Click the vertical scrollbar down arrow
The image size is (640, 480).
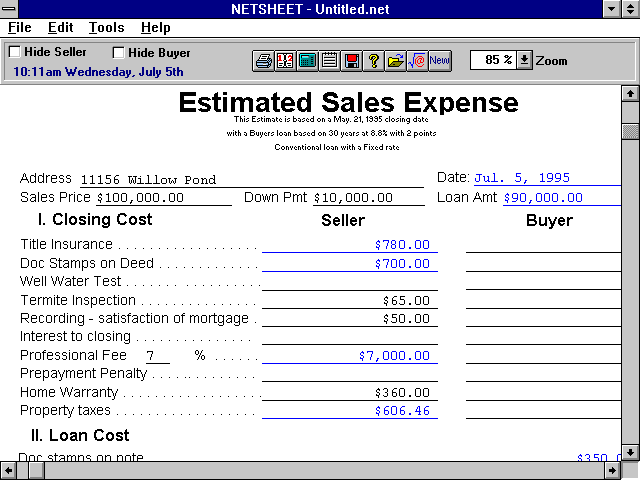tap(630, 449)
